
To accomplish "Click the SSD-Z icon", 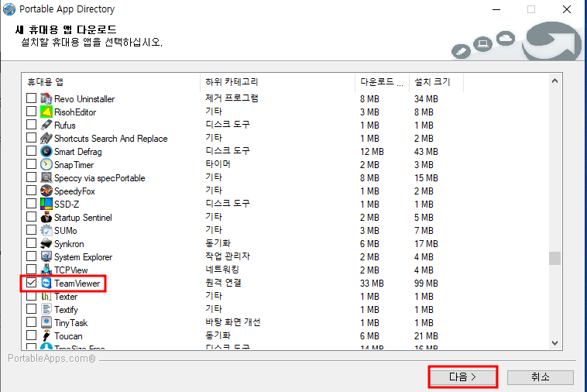I will click(46, 204).
